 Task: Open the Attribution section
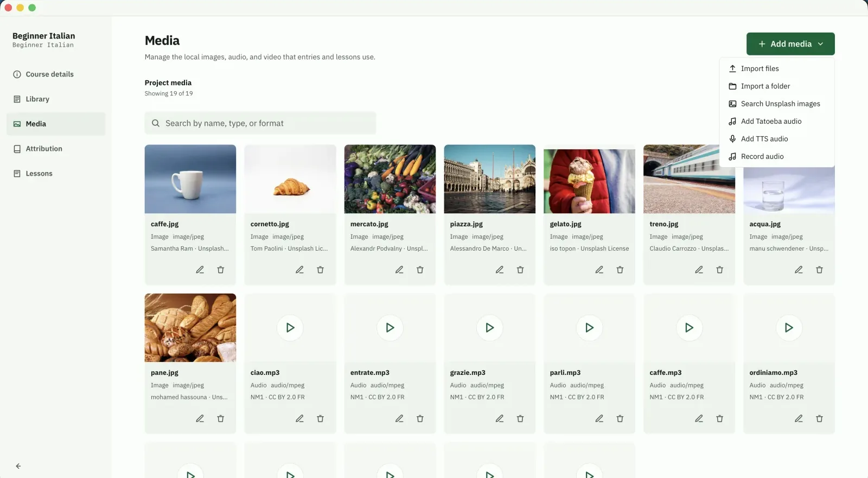[56, 149]
